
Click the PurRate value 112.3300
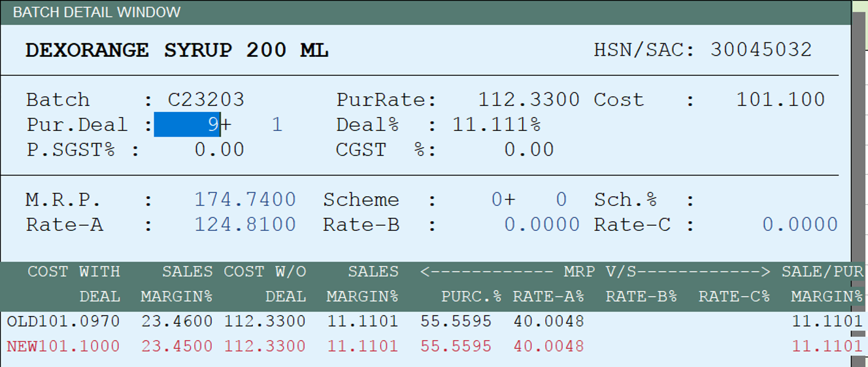pyautogui.click(x=529, y=99)
